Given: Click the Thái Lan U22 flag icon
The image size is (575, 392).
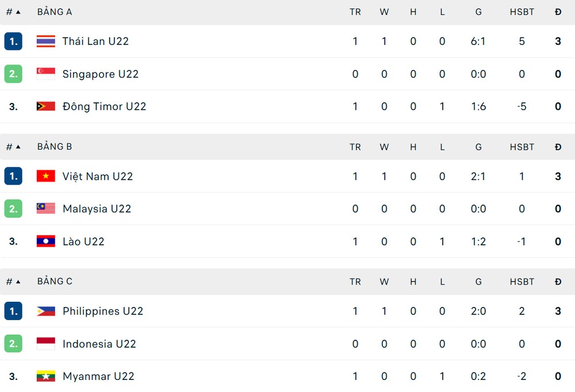Looking at the screenshot, I should 45,41.
